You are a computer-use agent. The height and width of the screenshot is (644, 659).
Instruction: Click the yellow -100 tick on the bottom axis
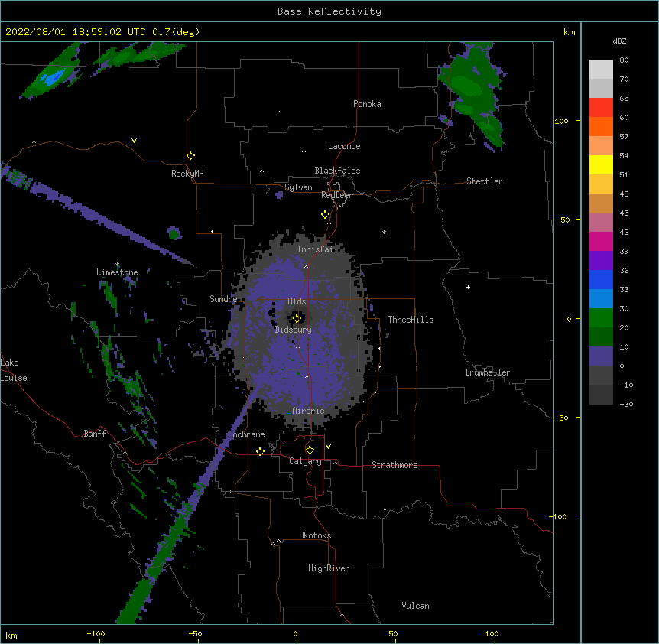[x=96, y=634]
